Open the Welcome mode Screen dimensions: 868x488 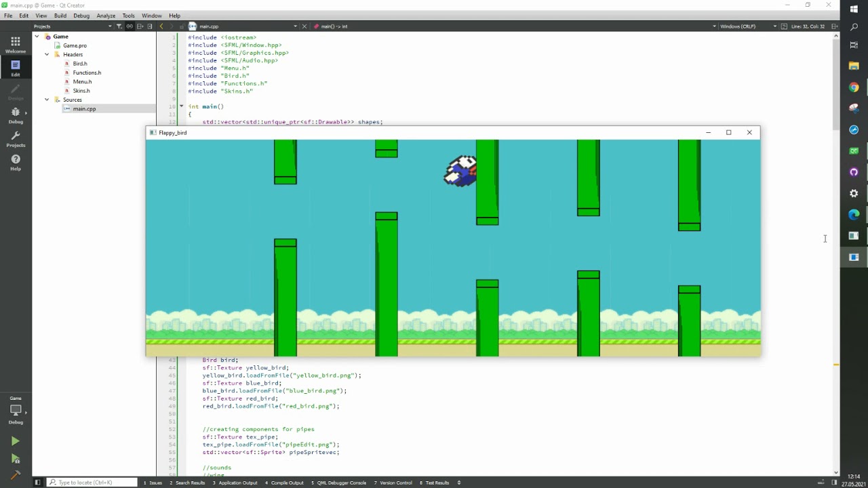click(x=15, y=45)
